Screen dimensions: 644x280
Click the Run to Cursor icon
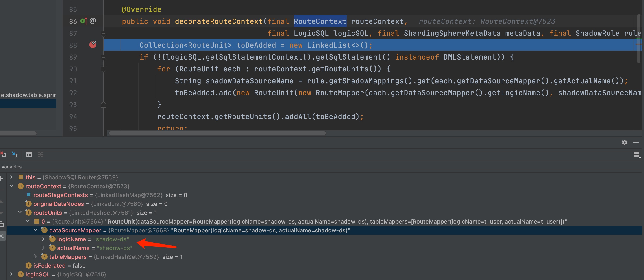coord(15,154)
